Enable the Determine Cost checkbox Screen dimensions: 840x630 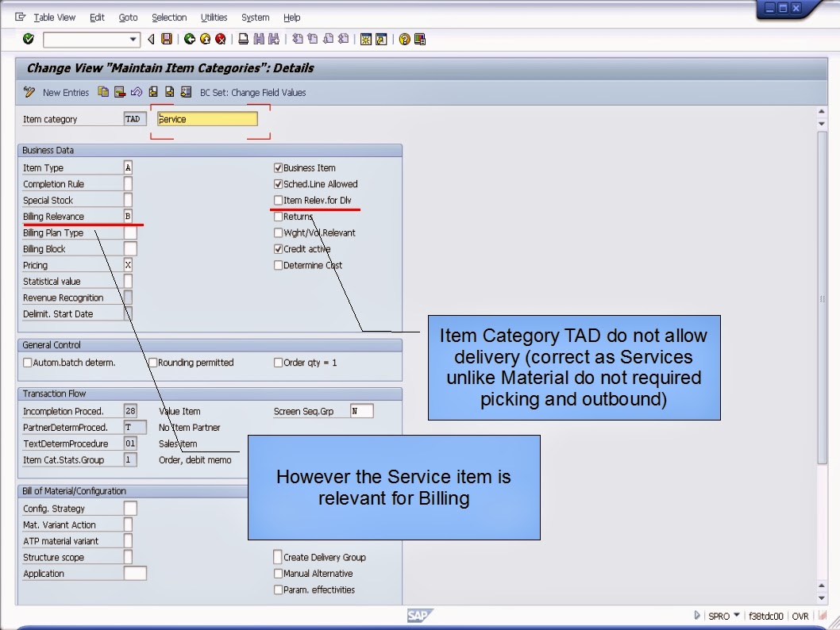(278, 265)
